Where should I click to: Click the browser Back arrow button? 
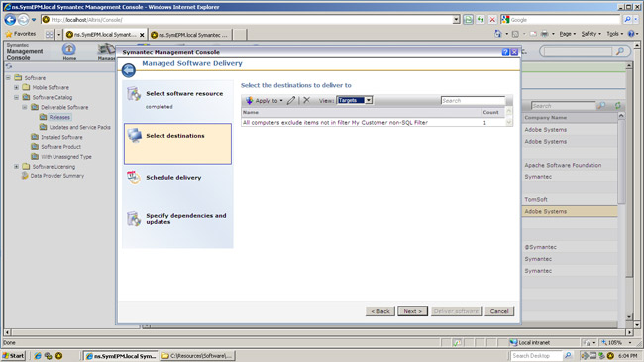tap(10, 19)
